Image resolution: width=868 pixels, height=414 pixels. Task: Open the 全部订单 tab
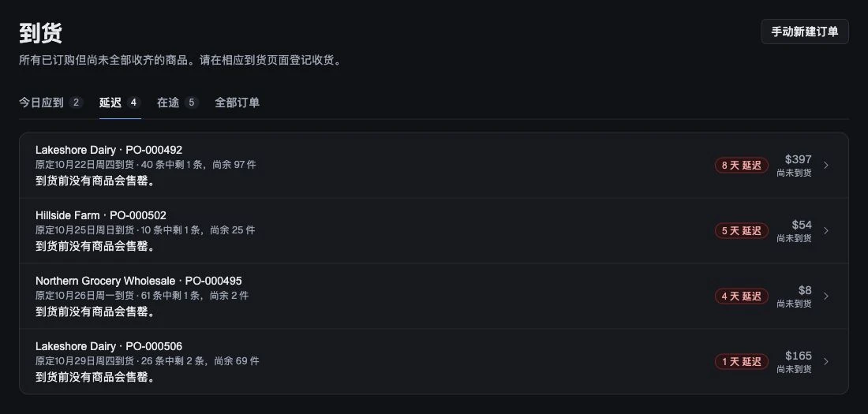[237, 103]
